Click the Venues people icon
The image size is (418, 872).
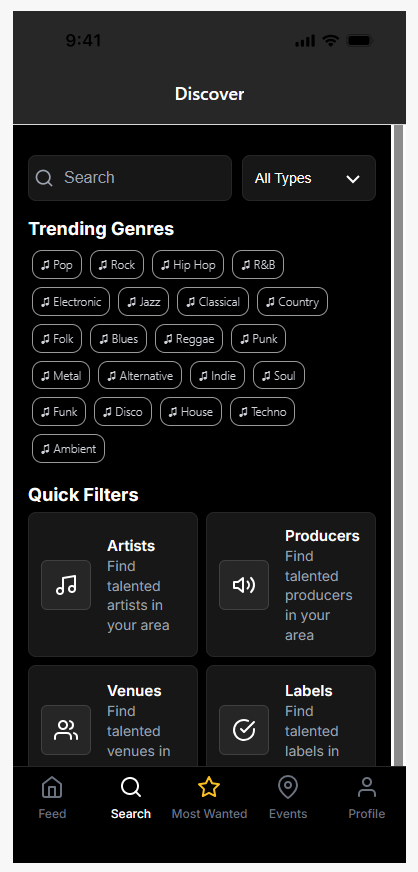coord(66,730)
